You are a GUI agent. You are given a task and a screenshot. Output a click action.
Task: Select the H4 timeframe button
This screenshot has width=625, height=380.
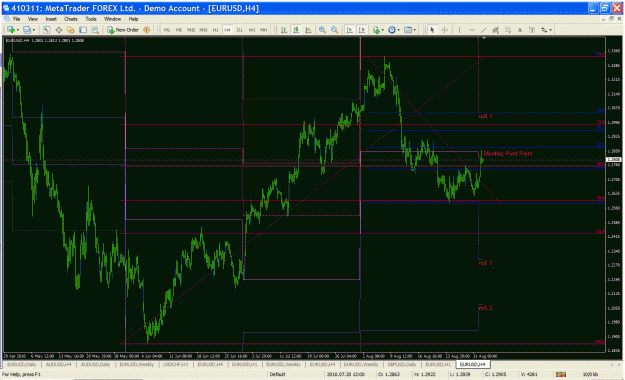pos(227,30)
